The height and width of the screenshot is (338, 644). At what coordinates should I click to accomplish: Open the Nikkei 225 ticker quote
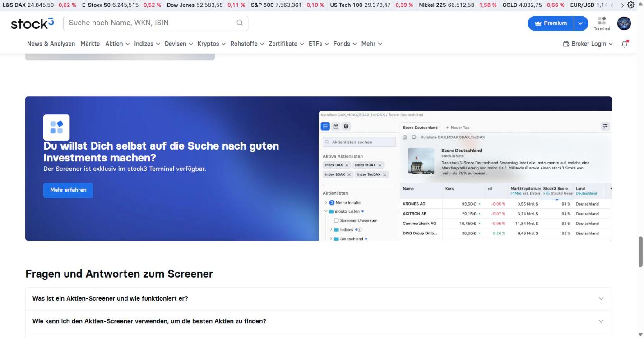pos(458,5)
